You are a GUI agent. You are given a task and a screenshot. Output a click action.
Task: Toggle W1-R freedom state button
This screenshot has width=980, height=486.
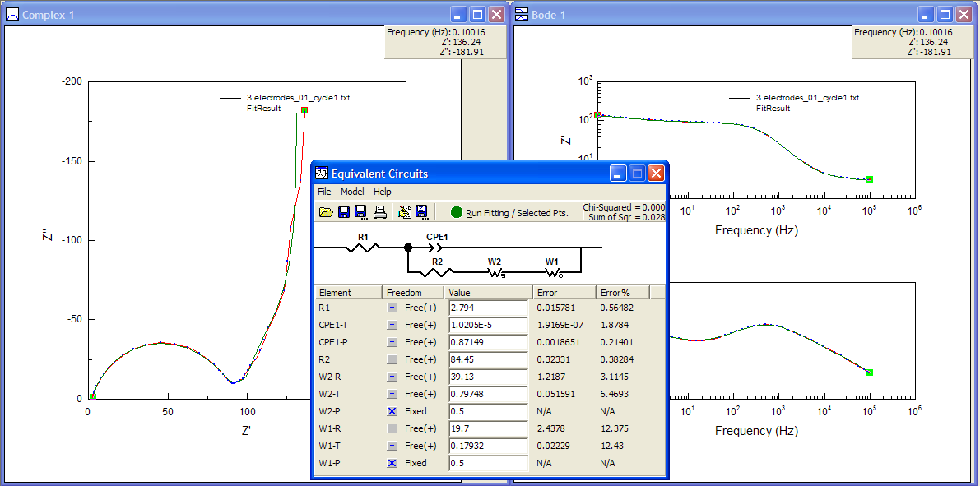click(x=392, y=428)
